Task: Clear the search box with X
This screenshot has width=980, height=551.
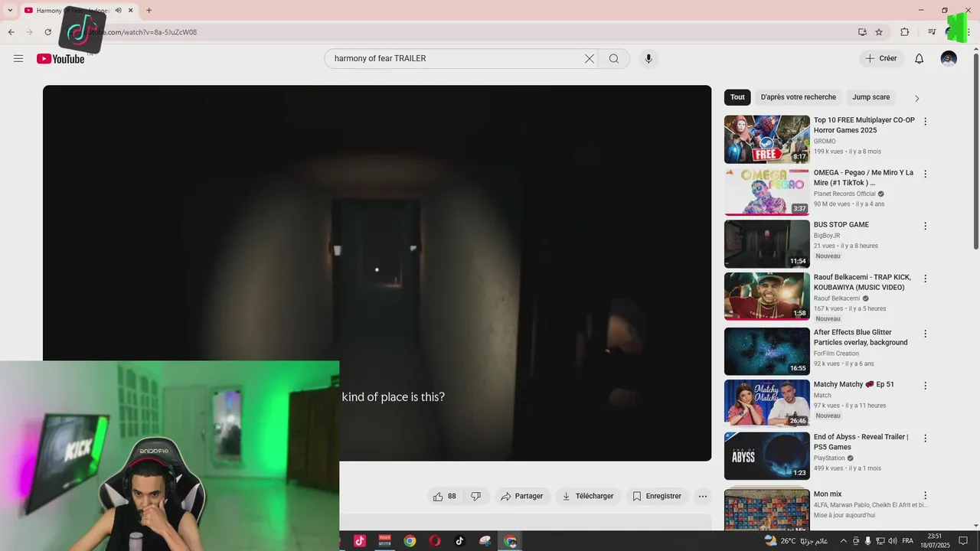Action: click(590, 59)
